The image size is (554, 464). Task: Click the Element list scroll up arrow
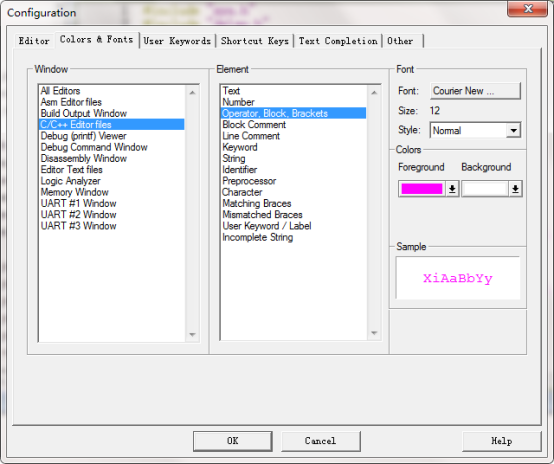click(x=374, y=93)
